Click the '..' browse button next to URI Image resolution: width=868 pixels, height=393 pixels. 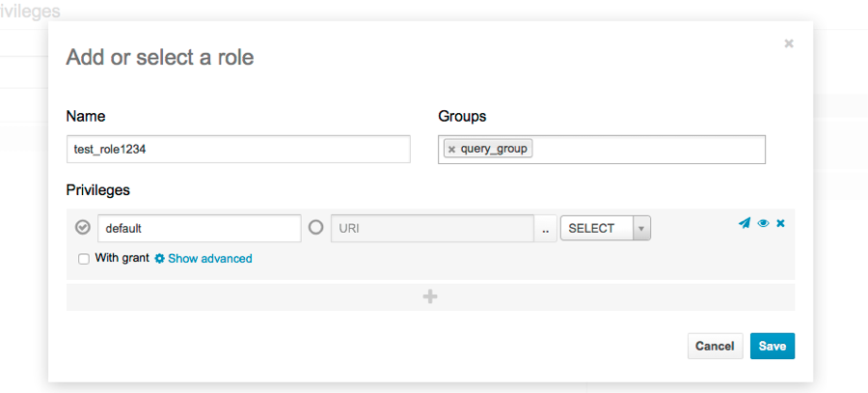[545, 229]
